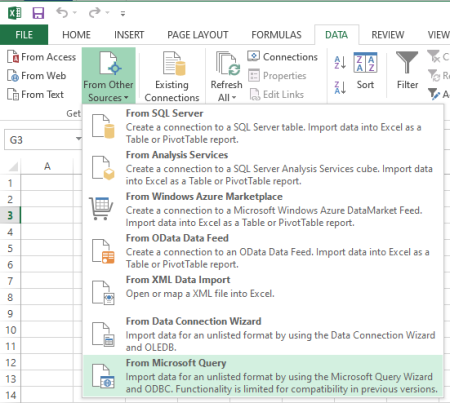The height and width of the screenshot is (403, 450).
Task: Import data From Web
Action: (37, 76)
